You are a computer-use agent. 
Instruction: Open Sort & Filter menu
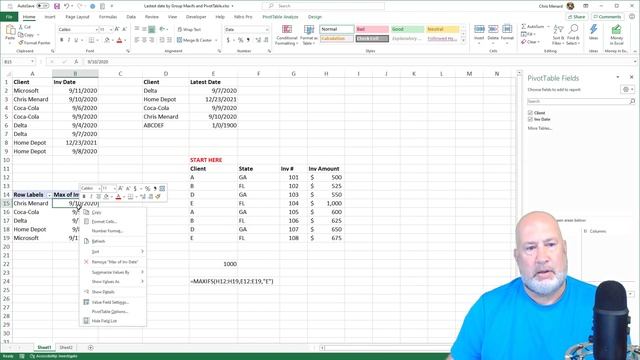[558, 34]
